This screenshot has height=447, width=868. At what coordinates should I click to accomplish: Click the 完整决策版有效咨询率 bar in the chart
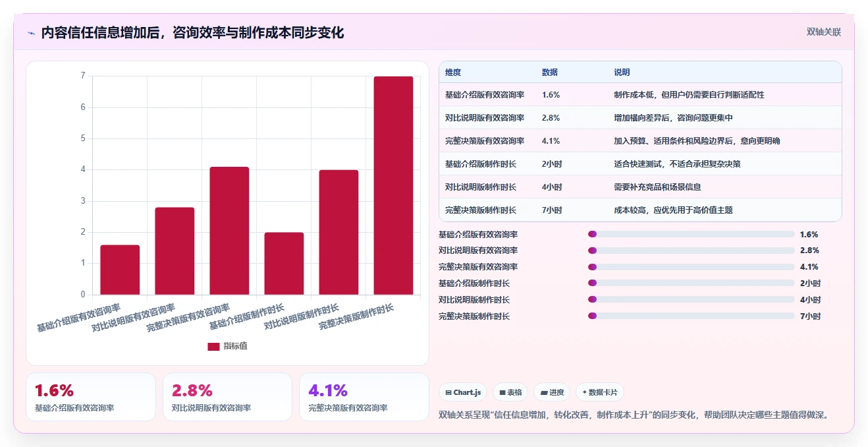point(229,231)
